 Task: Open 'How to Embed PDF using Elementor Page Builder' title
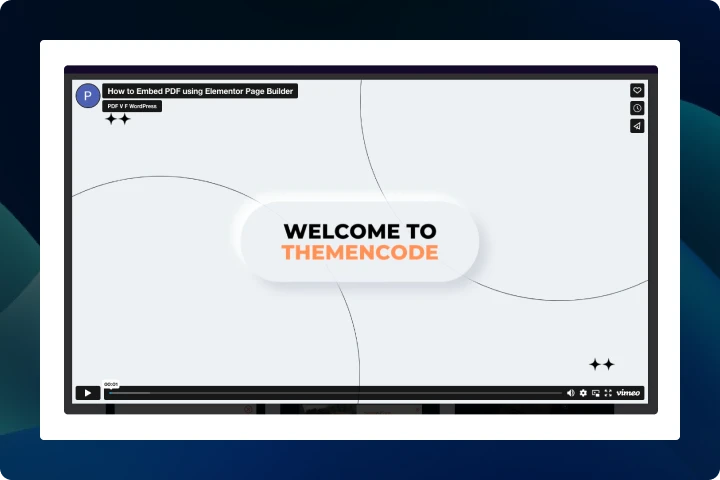coord(200,91)
